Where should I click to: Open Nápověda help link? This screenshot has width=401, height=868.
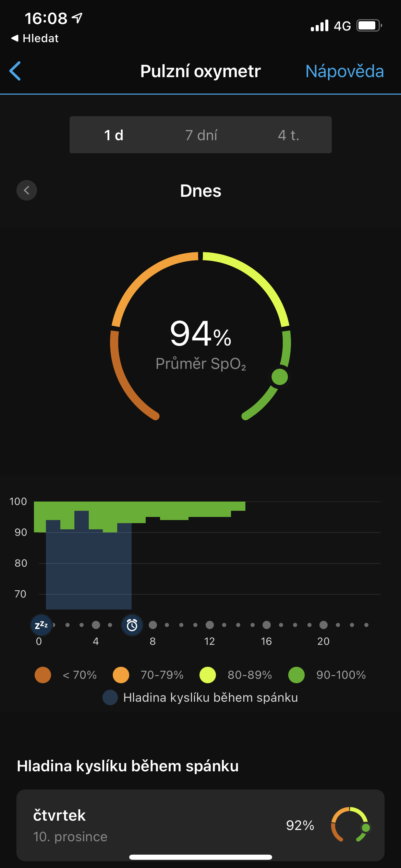tap(344, 71)
